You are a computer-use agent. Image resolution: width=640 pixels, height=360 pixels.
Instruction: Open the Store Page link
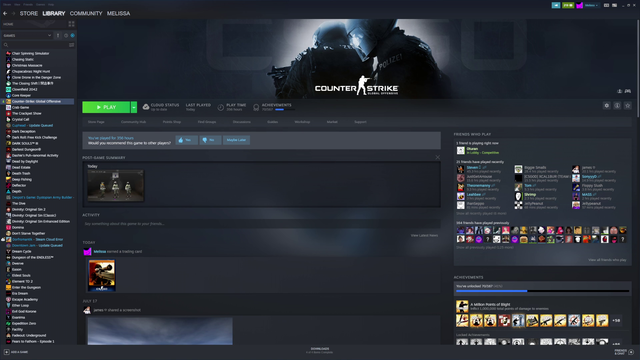tap(96, 122)
